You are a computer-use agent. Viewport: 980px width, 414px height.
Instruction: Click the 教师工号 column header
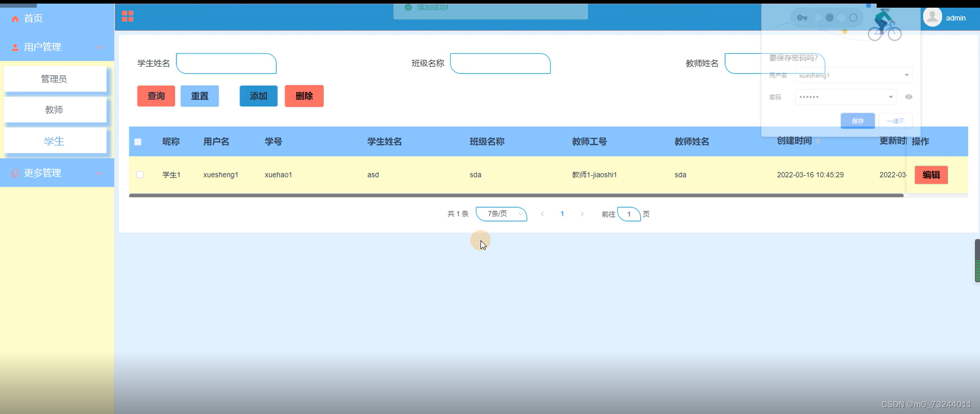point(590,142)
